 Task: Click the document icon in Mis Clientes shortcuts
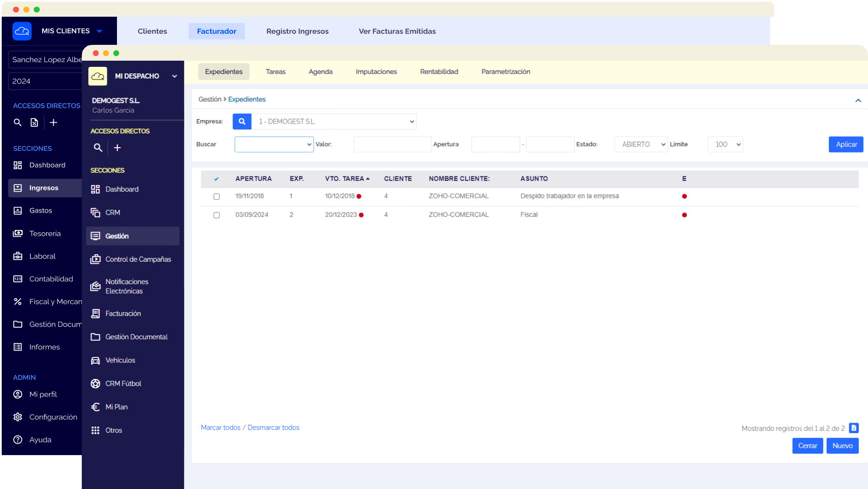(x=34, y=122)
